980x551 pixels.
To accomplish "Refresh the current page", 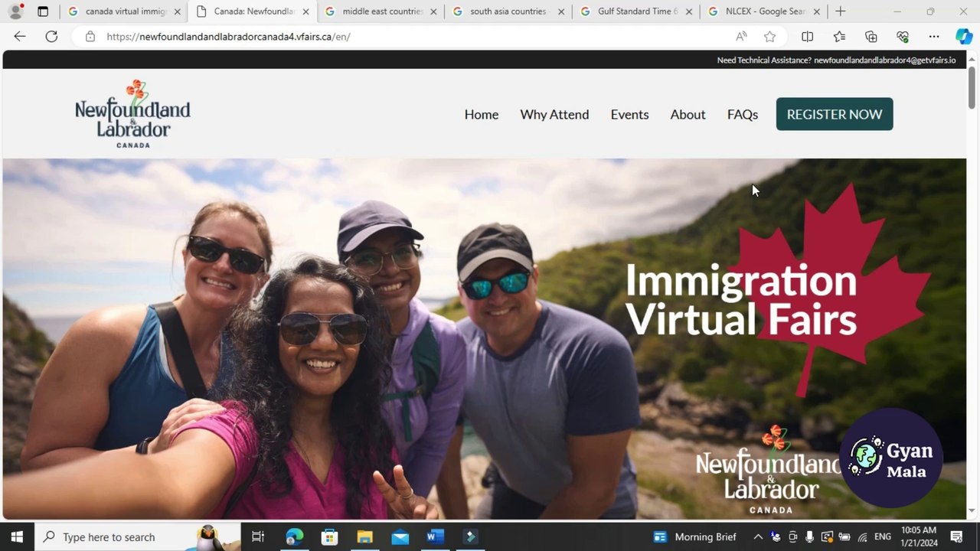I will coord(51,37).
